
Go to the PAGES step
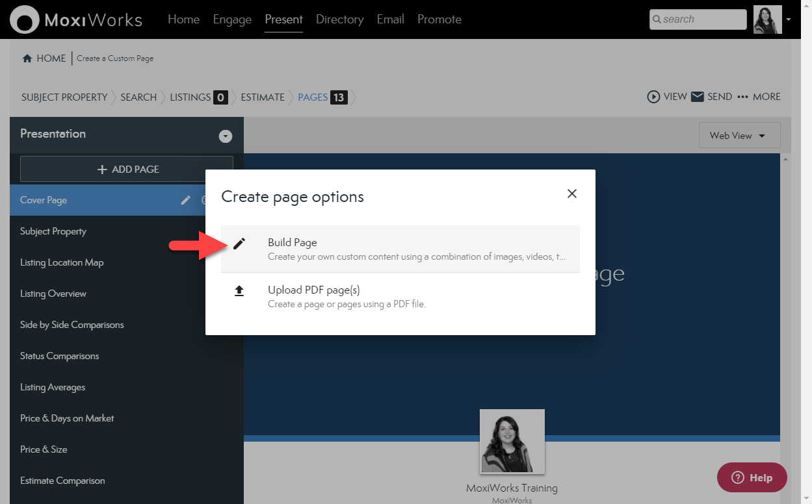322,97
